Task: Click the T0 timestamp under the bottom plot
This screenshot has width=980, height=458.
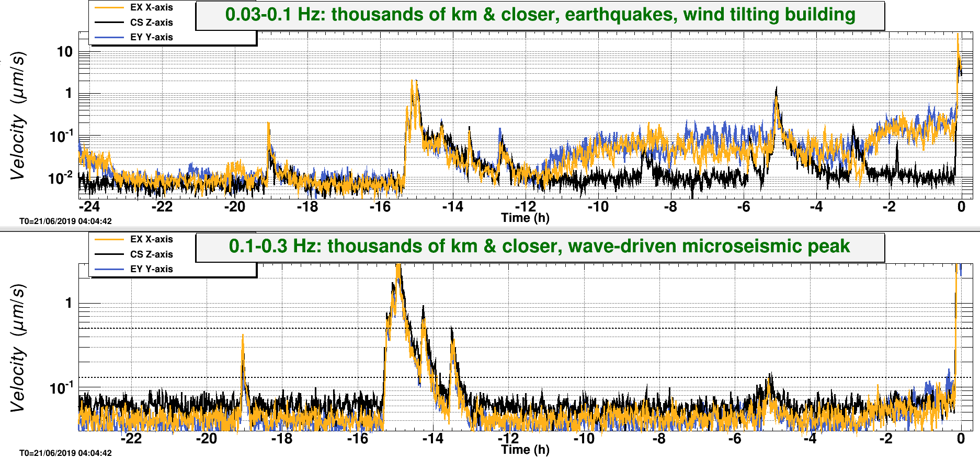Action: pyautogui.click(x=65, y=453)
